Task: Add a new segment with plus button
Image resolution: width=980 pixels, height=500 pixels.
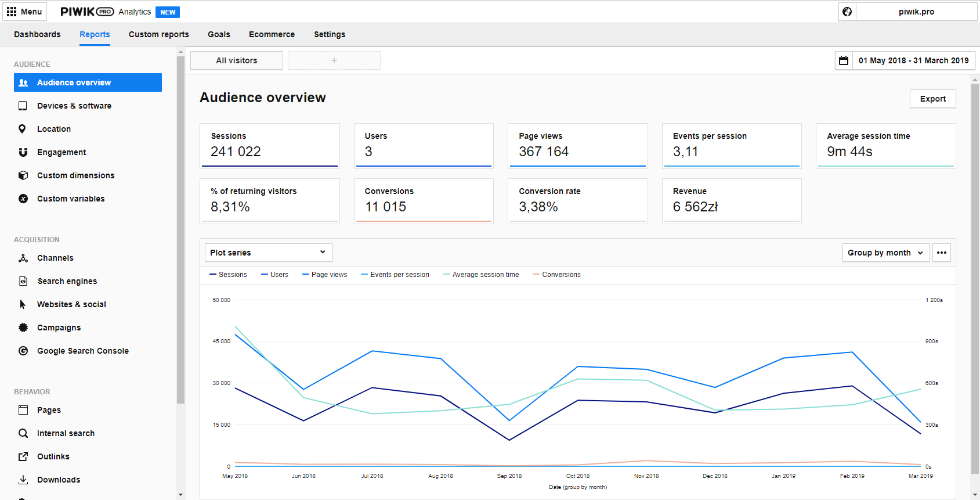Action: click(x=334, y=60)
